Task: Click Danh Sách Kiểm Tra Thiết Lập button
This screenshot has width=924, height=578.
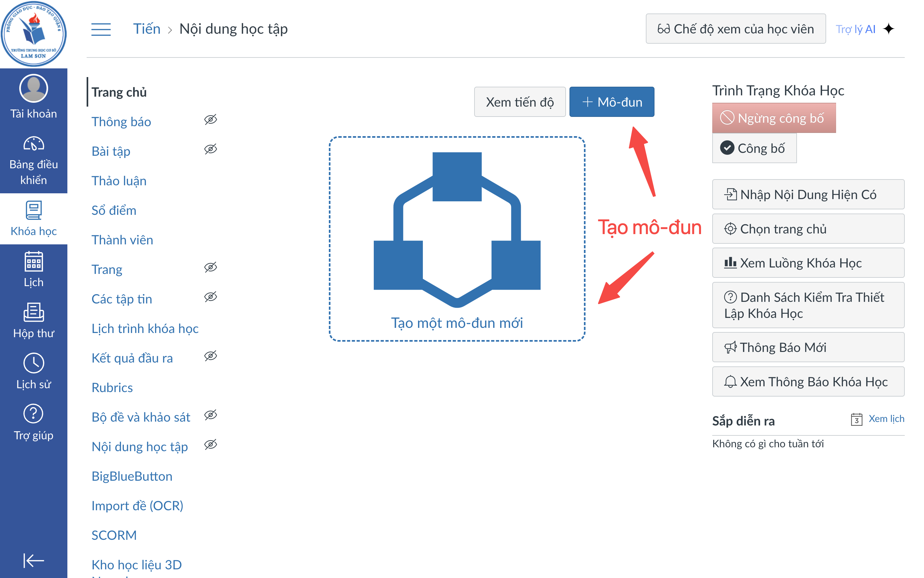Action: (808, 305)
